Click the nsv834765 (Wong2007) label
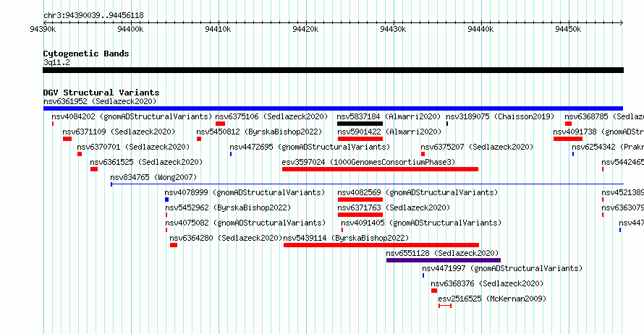Viewport: 644px width, 334px height. click(x=153, y=177)
